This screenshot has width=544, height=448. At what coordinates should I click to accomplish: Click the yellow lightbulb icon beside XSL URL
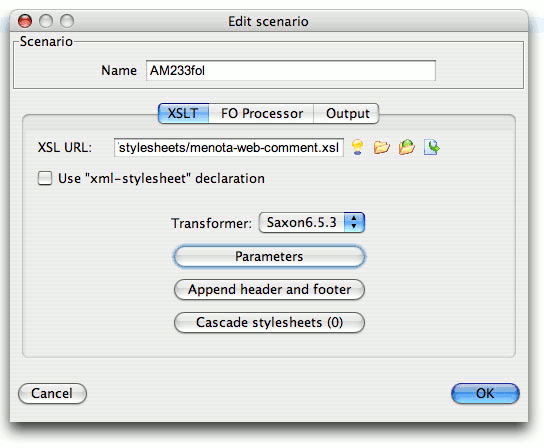click(358, 147)
